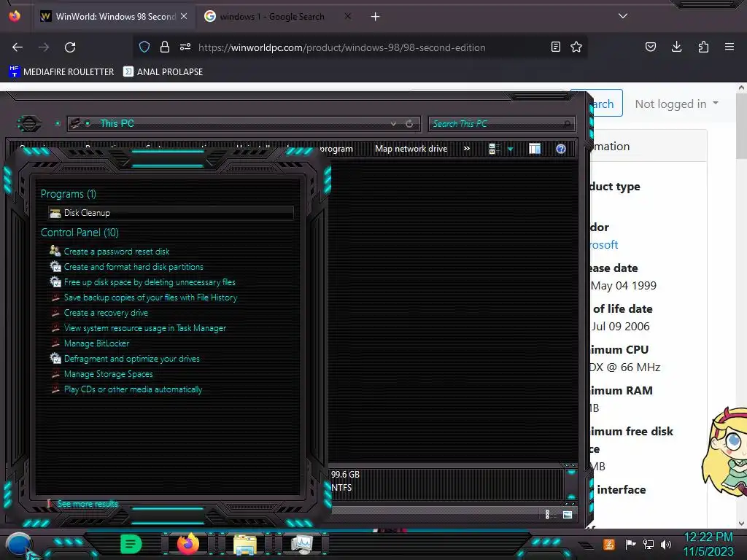The height and width of the screenshot is (560, 747).
Task: Switch to details view in Explorer status bar
Action: (547, 514)
